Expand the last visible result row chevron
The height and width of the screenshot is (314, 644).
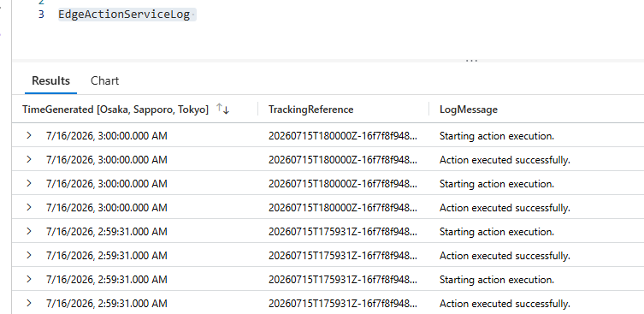point(29,303)
